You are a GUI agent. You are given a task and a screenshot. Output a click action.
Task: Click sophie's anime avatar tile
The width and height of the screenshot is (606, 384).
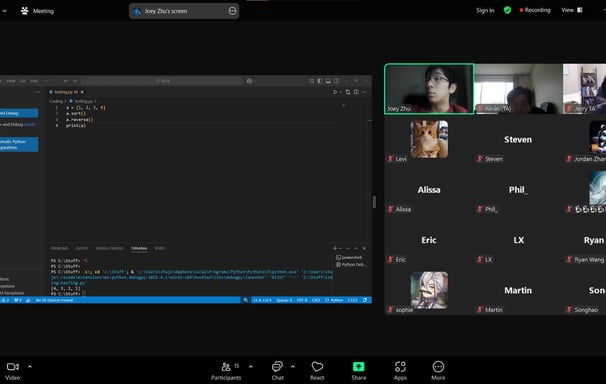click(429, 290)
